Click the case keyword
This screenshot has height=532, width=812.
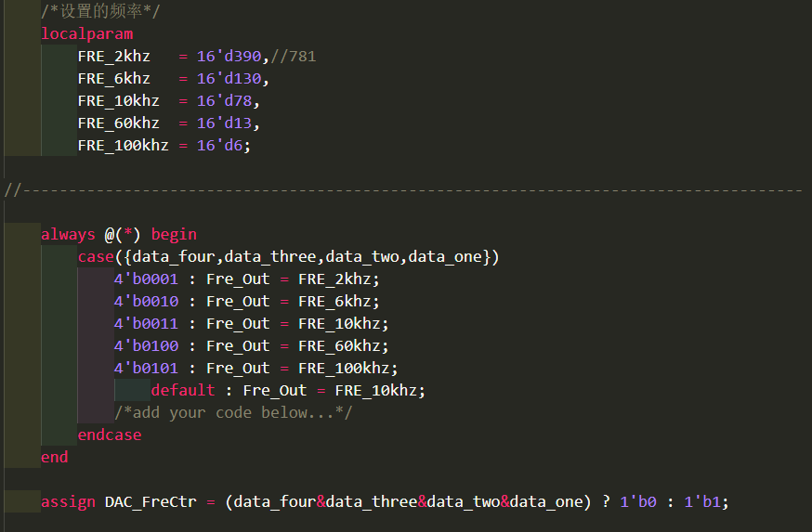[96, 257]
